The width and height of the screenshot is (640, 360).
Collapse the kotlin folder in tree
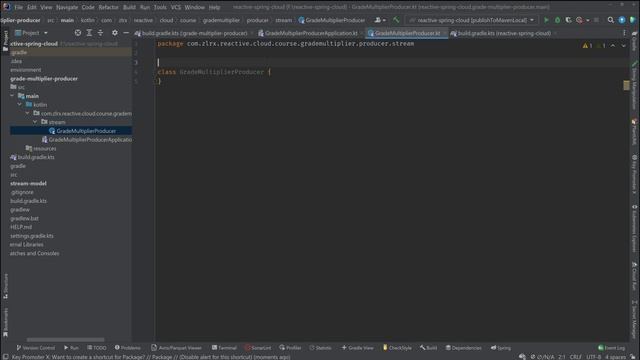(x=20, y=104)
